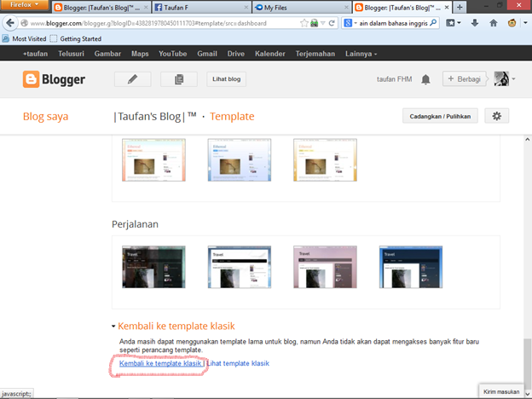Click Lihat template klasik link
532x399 pixels.
point(238,363)
